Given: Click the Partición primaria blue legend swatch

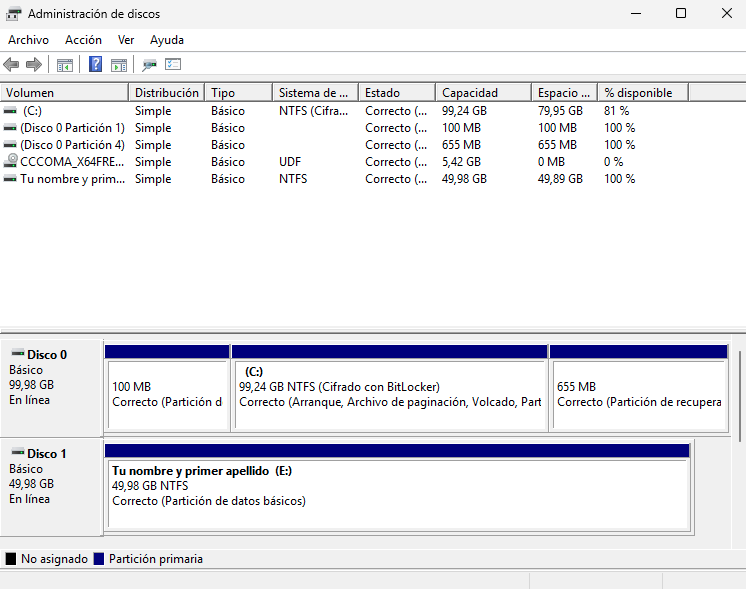Looking at the screenshot, I should pos(99,559).
